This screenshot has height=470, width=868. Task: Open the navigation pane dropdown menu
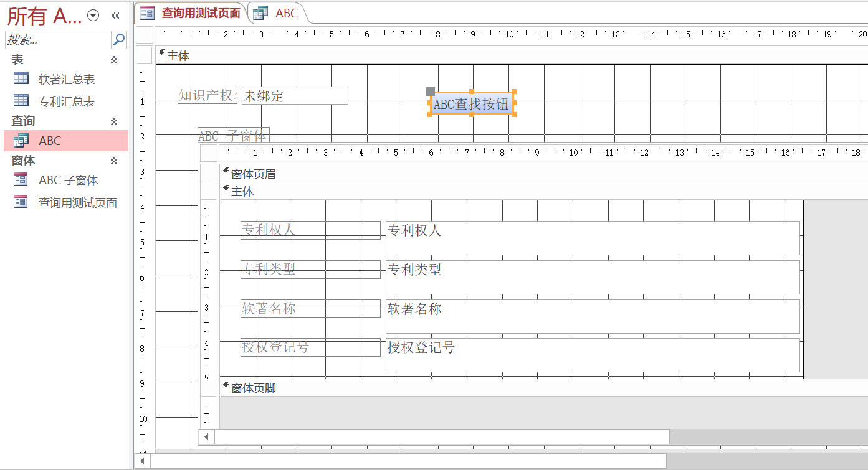pos(93,16)
